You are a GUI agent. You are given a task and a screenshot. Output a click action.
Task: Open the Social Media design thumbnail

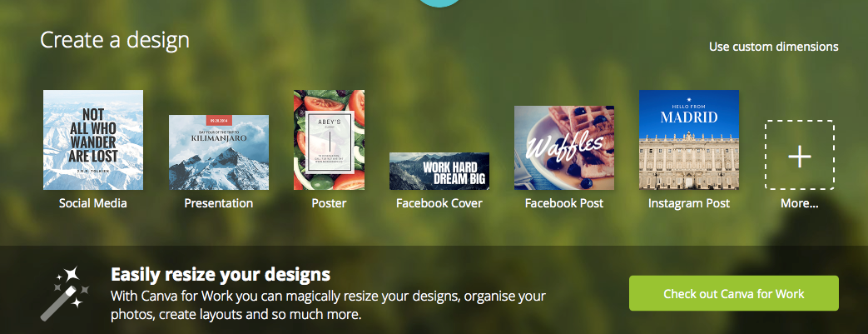point(93,140)
